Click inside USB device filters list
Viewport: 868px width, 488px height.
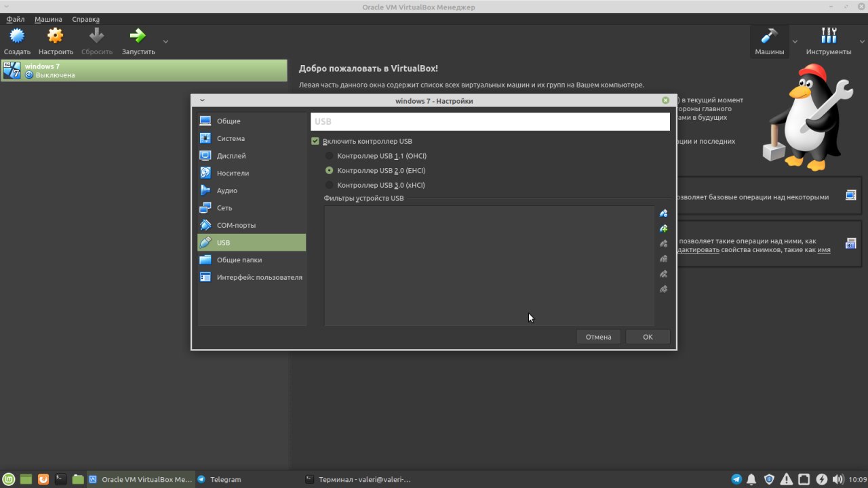point(489,266)
